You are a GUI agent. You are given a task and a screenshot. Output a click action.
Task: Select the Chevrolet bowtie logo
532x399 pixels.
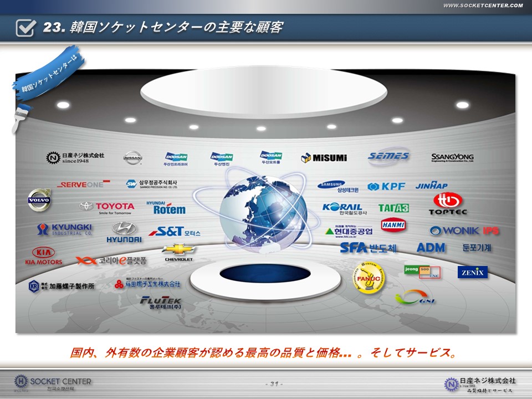click(x=178, y=250)
